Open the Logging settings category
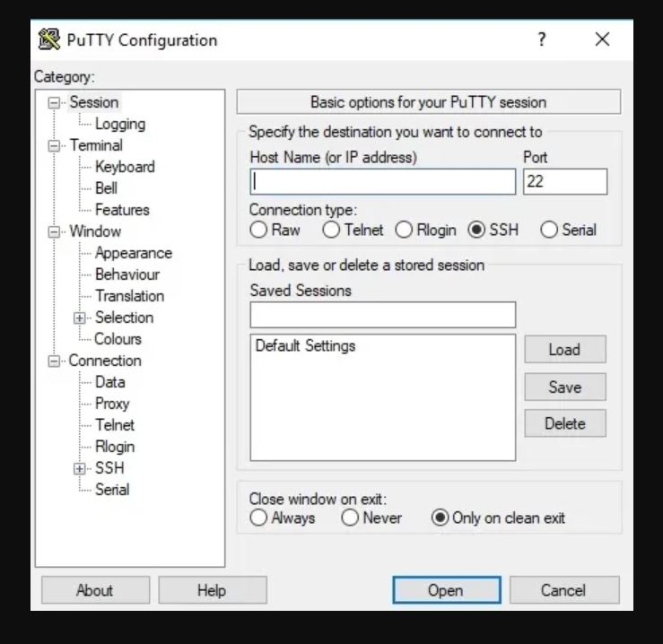 [119, 124]
